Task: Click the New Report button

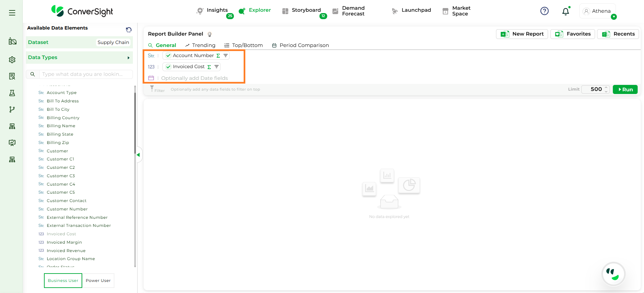Action: coord(522,34)
